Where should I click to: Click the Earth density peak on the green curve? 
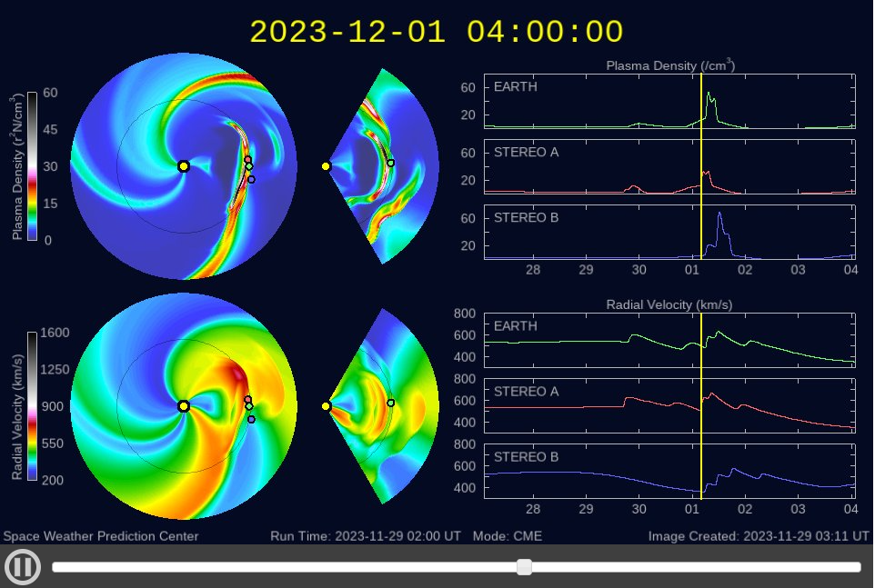click(709, 93)
